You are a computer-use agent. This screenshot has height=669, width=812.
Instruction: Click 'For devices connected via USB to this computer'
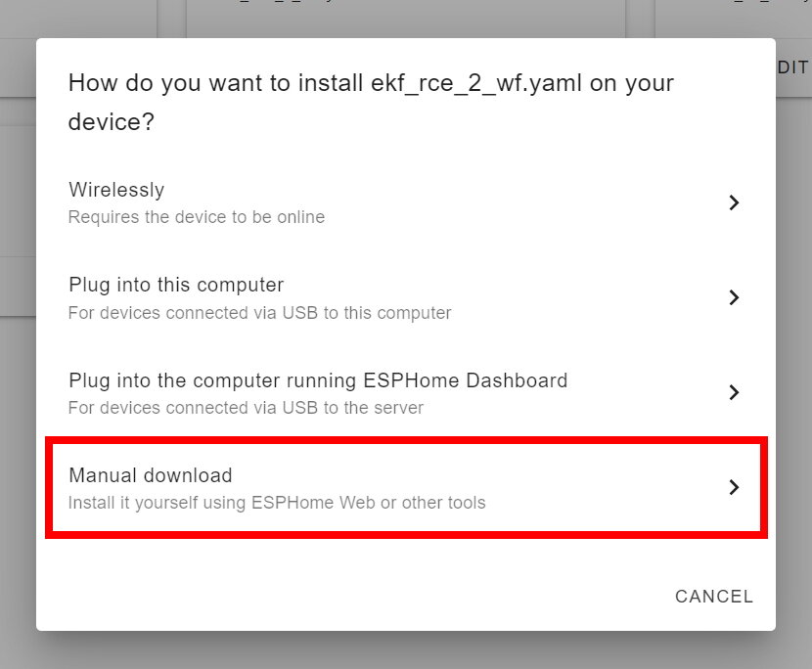pyautogui.click(x=259, y=313)
